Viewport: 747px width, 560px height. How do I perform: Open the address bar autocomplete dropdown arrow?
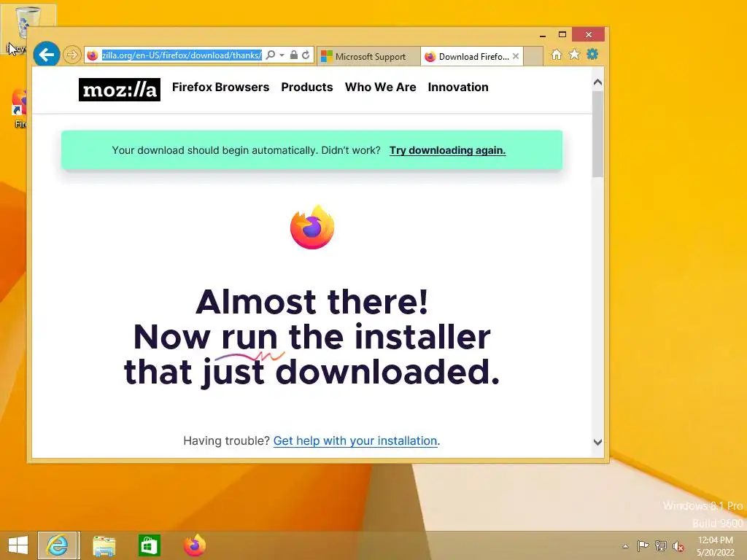click(282, 55)
